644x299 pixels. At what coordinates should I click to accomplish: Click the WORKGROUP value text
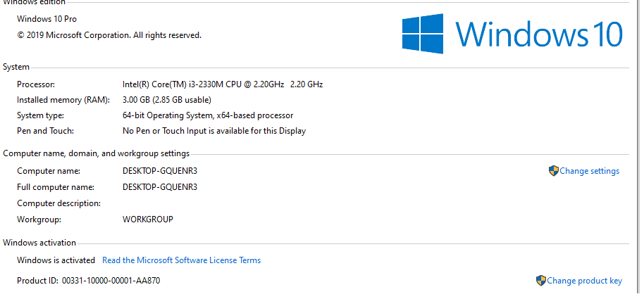pyautogui.click(x=147, y=220)
